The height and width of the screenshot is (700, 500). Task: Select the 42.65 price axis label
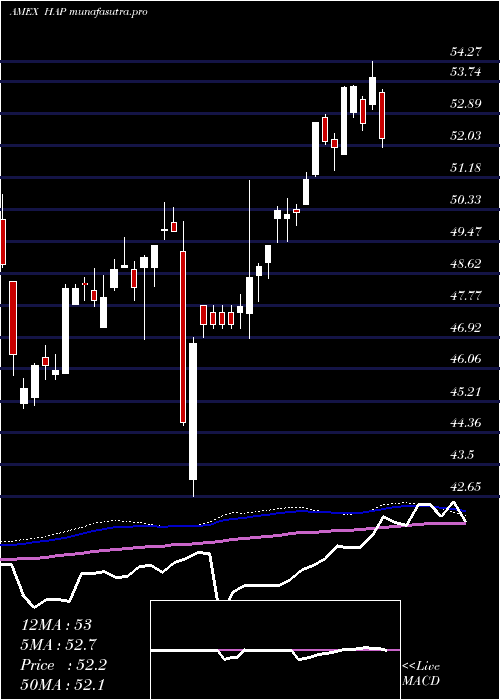tap(466, 486)
